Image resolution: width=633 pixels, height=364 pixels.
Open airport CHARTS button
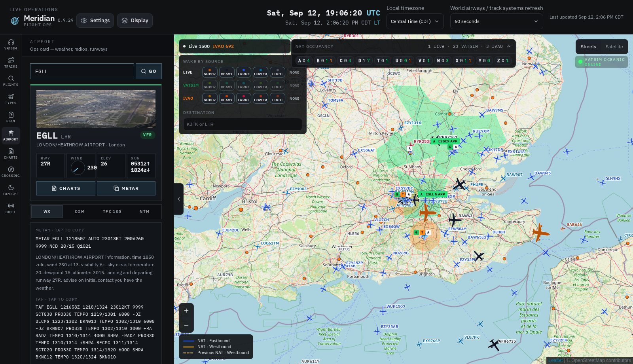(x=66, y=188)
